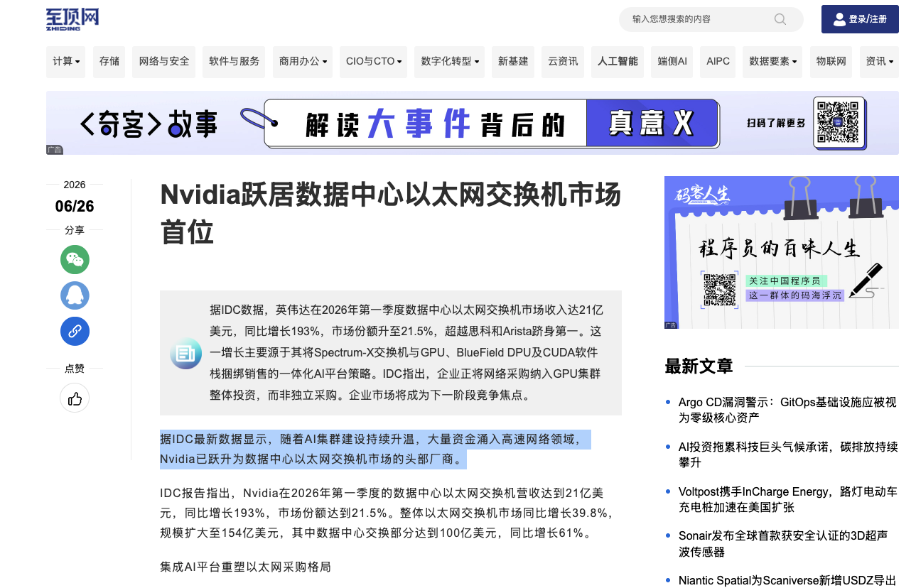Open AI投资拖累科技巨头气候承诺 article link

pos(788,454)
